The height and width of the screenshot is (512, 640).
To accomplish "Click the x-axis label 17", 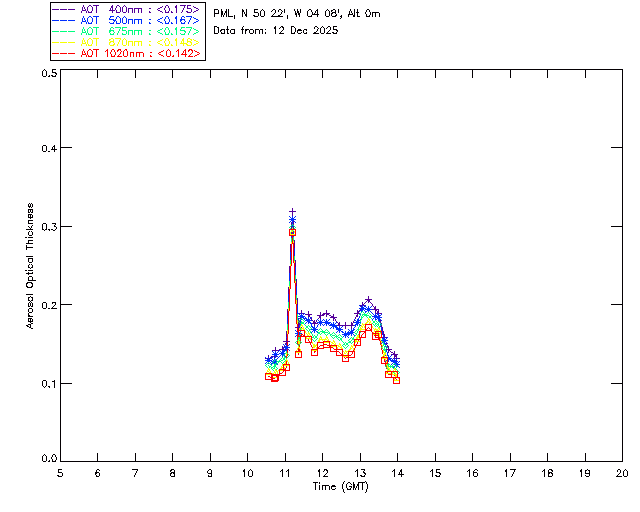I will [x=510, y=473].
